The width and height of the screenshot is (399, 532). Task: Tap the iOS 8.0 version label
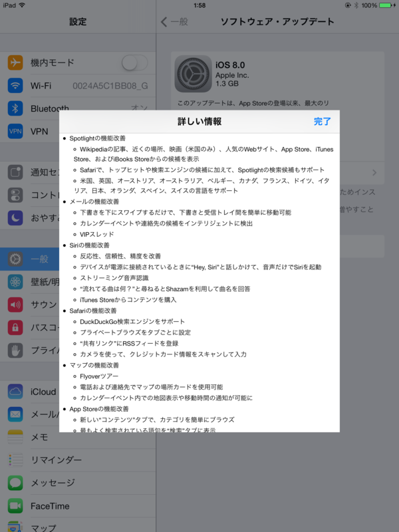point(230,65)
